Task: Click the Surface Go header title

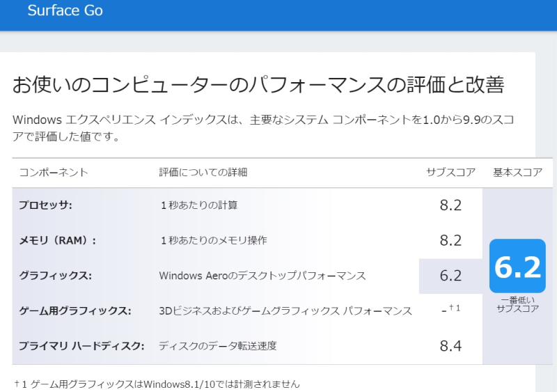Action: point(65,10)
